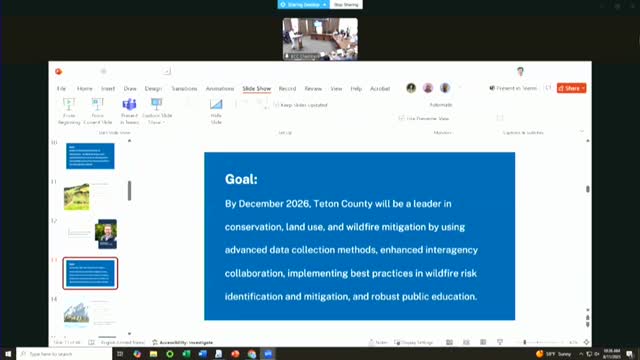Click the meeting video thumbnail
Viewport: 640px width, 360px height.
320,39
